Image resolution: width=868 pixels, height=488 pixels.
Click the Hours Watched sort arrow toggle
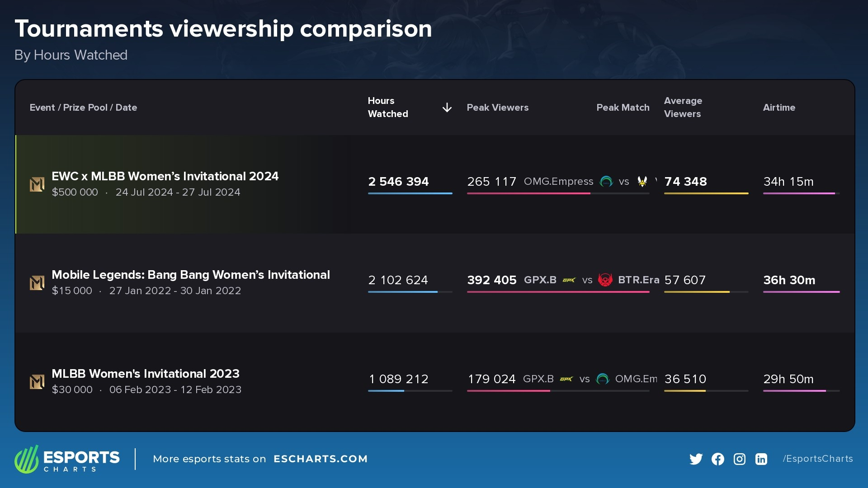pyautogui.click(x=447, y=107)
